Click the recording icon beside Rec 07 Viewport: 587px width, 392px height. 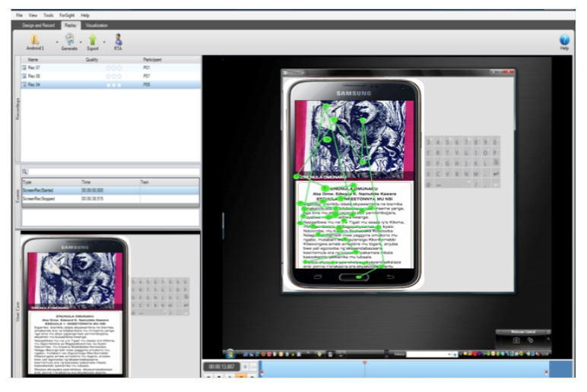coord(24,68)
